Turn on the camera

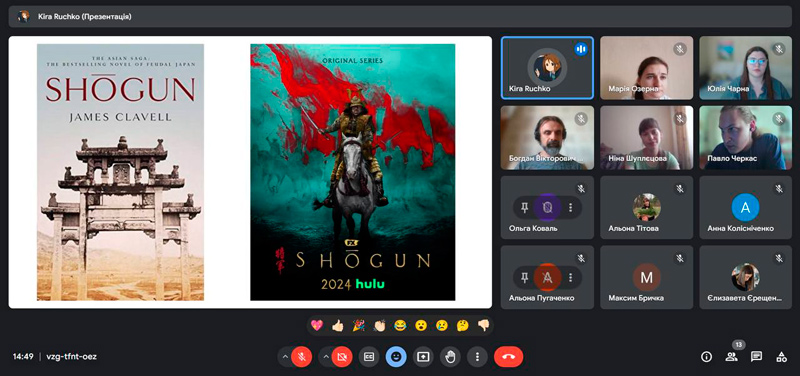342,357
